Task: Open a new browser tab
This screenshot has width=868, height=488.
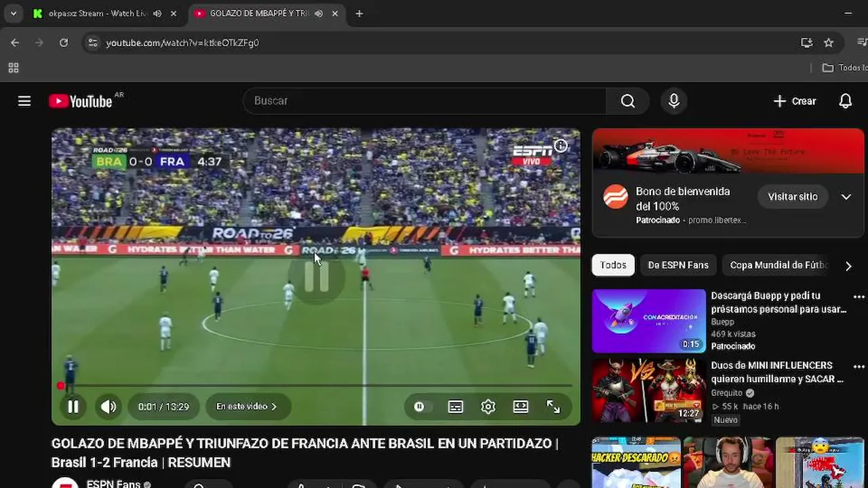Action: click(359, 14)
